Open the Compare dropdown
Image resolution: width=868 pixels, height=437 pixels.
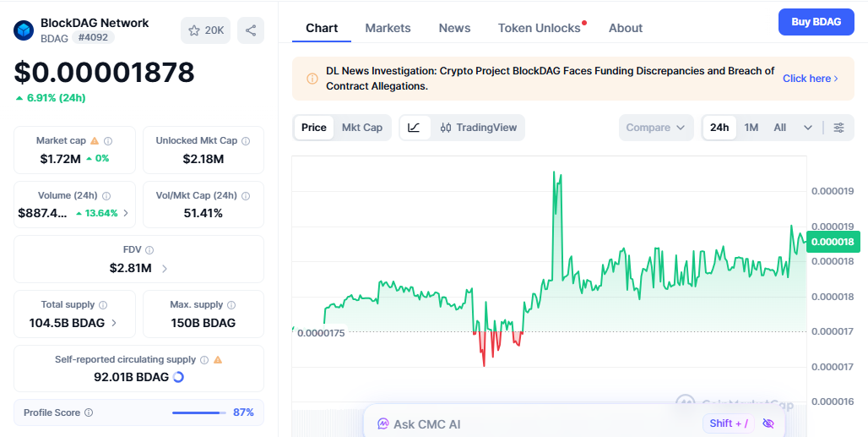(x=656, y=128)
